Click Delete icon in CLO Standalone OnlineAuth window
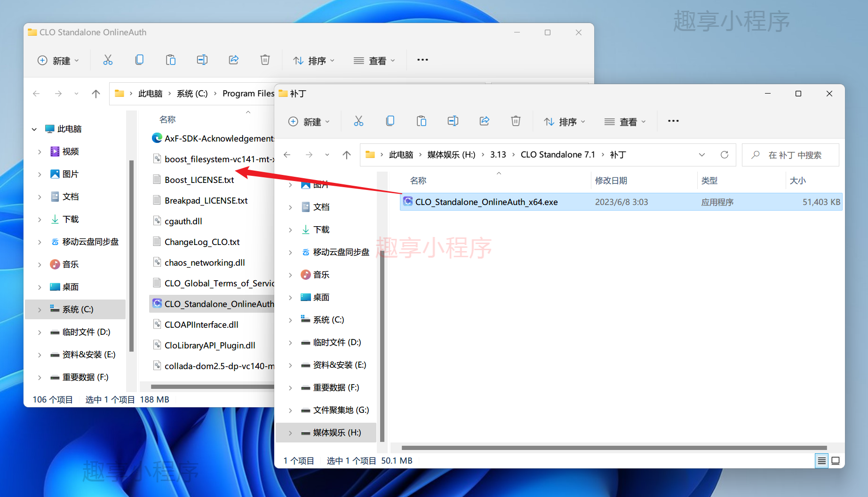 coord(265,60)
